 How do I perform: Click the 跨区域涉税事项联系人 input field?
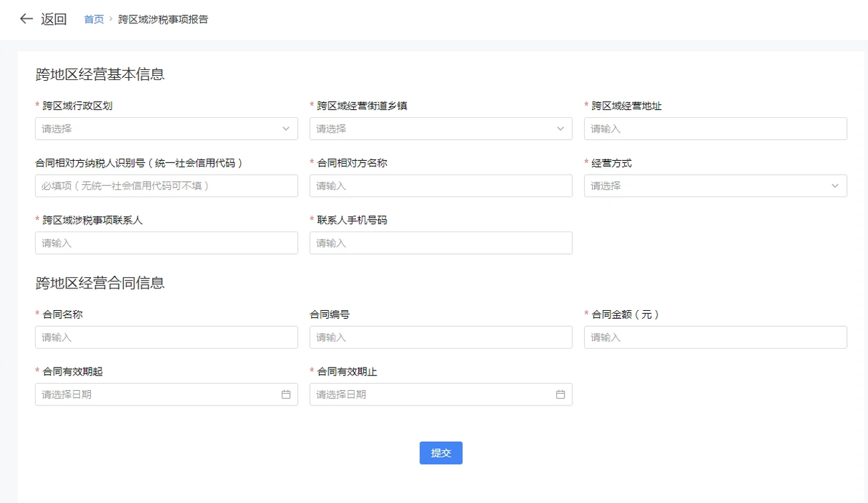(x=166, y=243)
